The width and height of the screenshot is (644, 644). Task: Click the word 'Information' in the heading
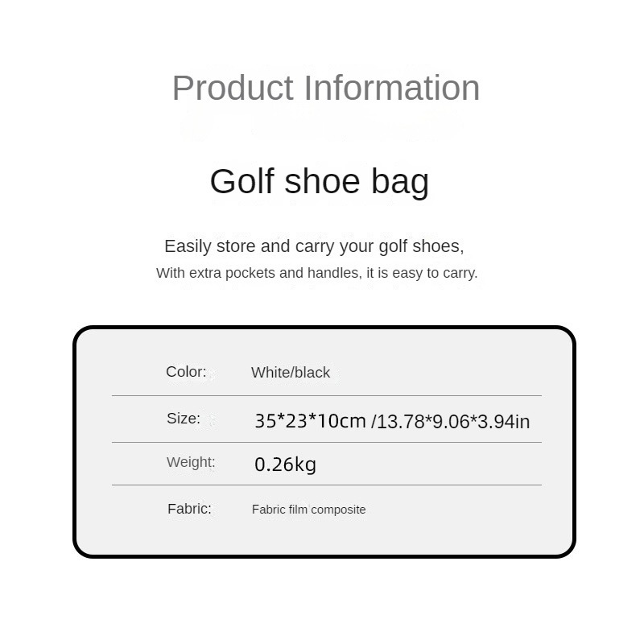click(x=391, y=88)
